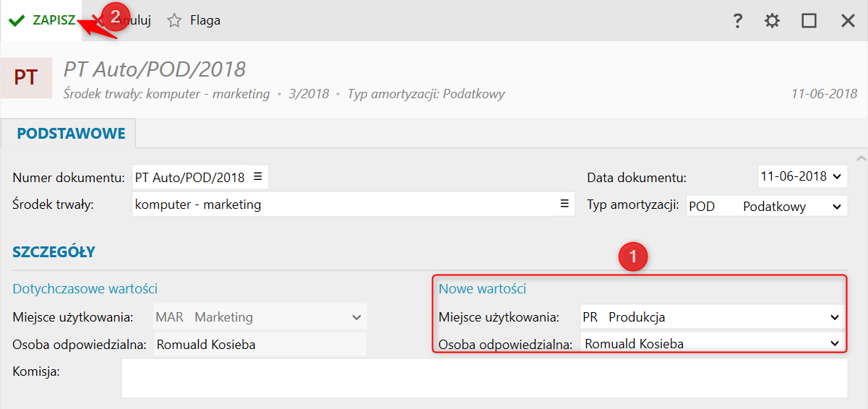Click the green ZAPISZ save button

pyautogui.click(x=43, y=20)
